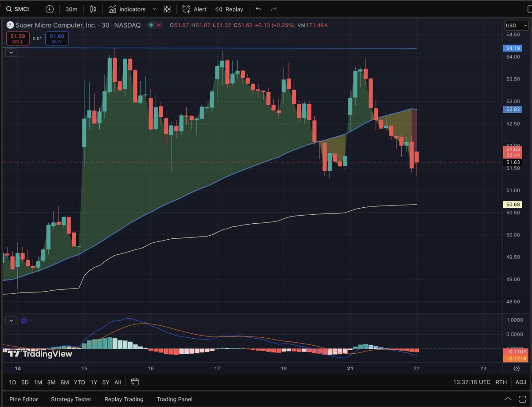Click the SMCI company logo icon
Image resolution: width=532 pixels, height=407 pixels.
10,25
